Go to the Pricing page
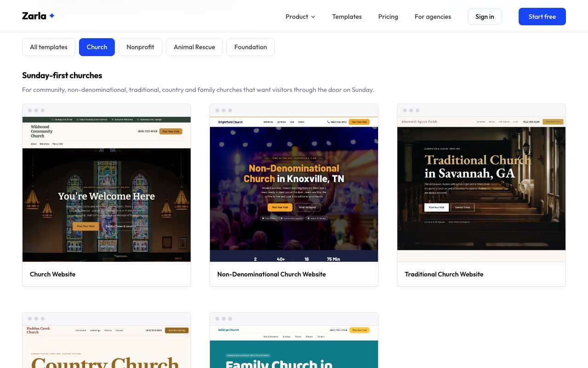Image resolution: width=588 pixels, height=368 pixels. pyautogui.click(x=388, y=17)
